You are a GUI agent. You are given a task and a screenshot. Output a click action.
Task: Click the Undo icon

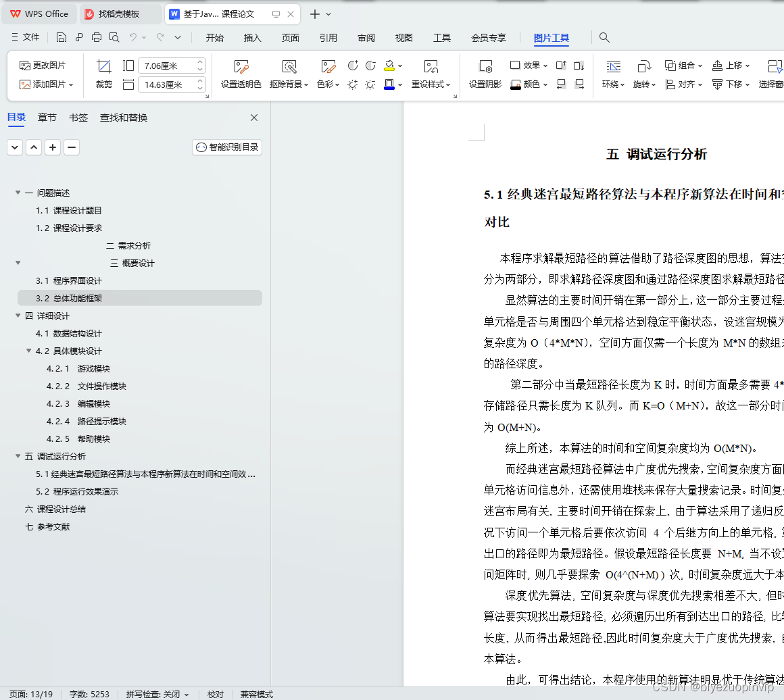tap(133, 37)
